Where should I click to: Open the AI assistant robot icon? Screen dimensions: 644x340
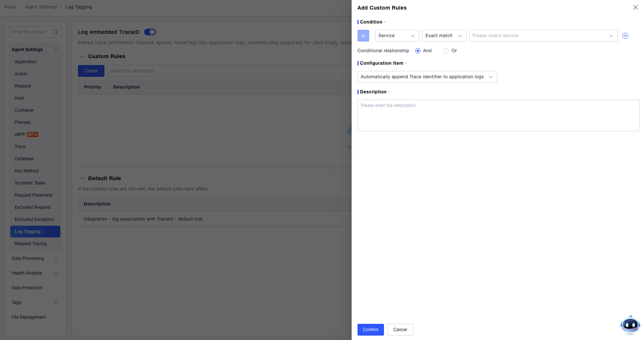[x=630, y=325]
